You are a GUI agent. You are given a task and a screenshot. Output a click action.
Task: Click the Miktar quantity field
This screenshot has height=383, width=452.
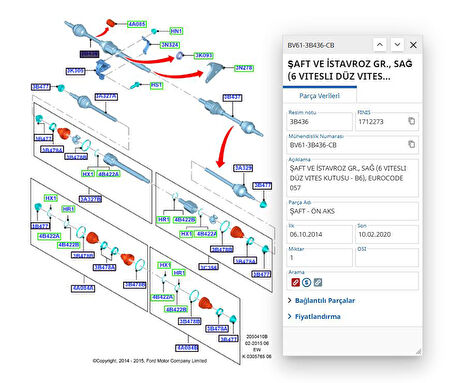[320, 258]
